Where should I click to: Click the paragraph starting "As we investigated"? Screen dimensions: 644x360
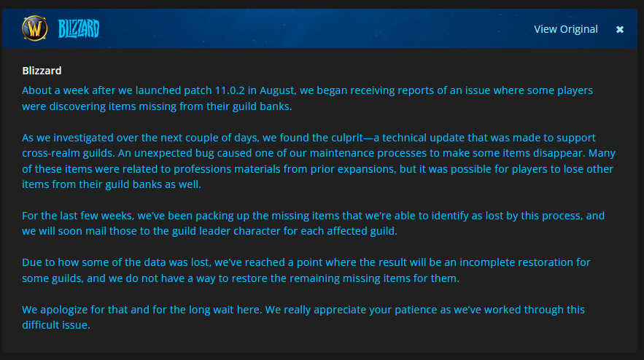318,161
